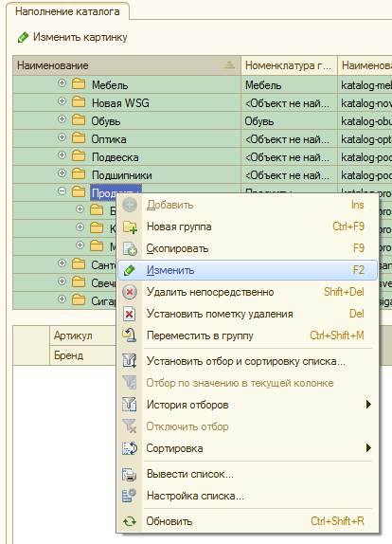Click the folder icon of Новая WSG
This screenshot has width=392, height=544.
[79, 102]
